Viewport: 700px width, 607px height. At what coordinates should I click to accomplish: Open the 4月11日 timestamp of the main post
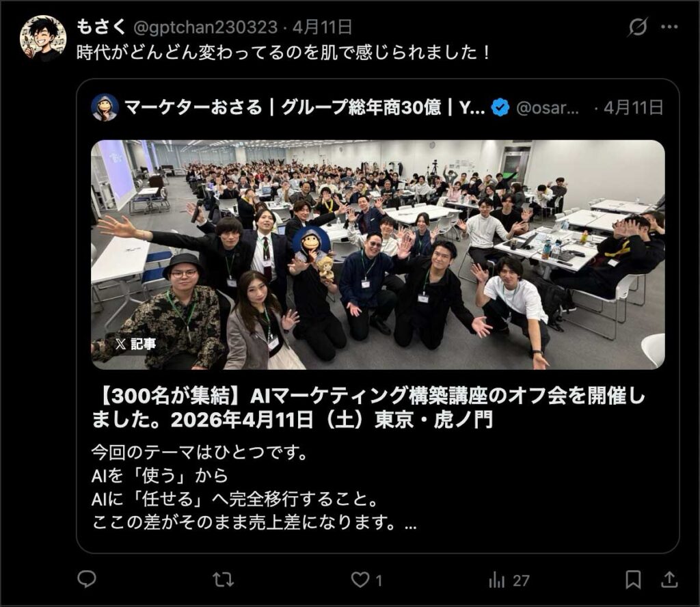[322, 27]
